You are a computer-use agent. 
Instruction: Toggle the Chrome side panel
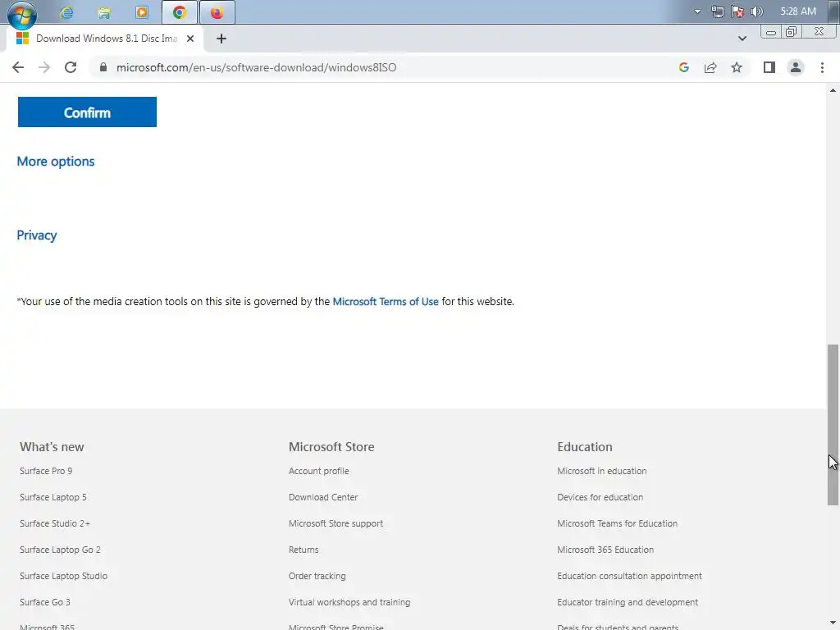coord(769,67)
